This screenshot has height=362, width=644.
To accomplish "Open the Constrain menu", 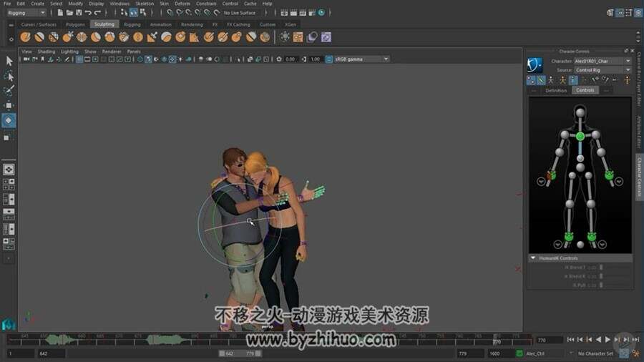I will coord(206,4).
